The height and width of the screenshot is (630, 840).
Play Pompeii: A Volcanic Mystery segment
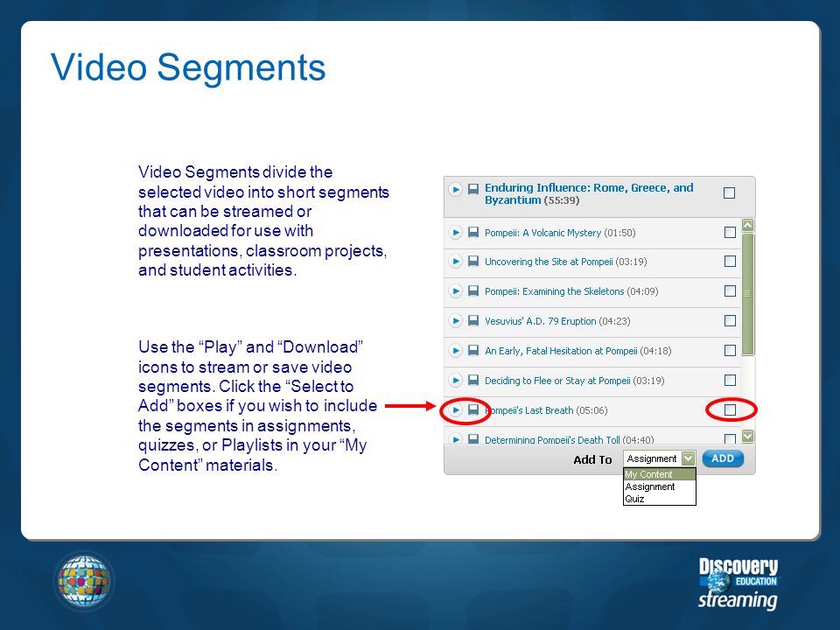[x=455, y=233]
